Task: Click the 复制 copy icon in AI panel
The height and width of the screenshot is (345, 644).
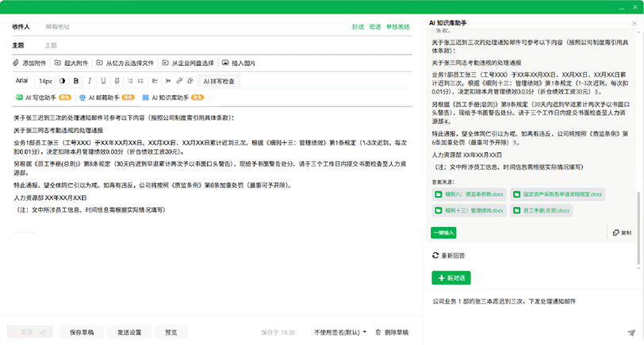Action: click(x=621, y=232)
